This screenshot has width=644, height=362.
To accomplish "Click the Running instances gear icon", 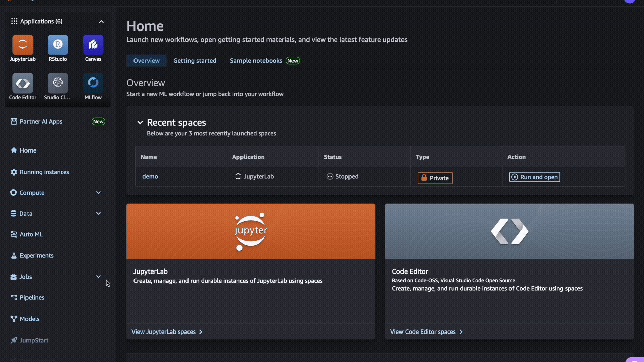I will [x=14, y=172].
